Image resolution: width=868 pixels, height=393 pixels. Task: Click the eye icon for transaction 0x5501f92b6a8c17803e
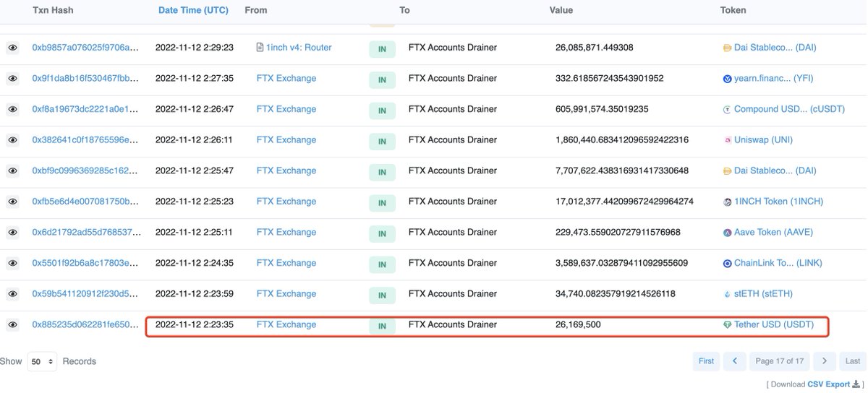coord(12,263)
